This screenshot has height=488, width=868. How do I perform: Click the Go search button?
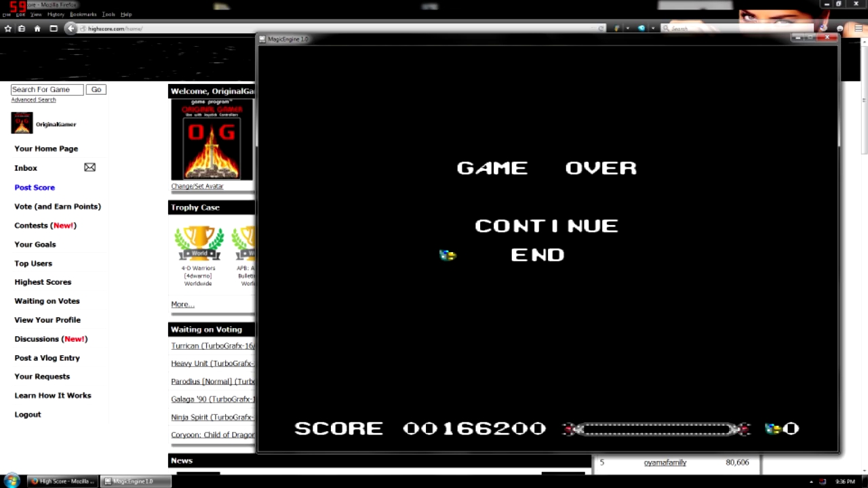click(x=96, y=89)
